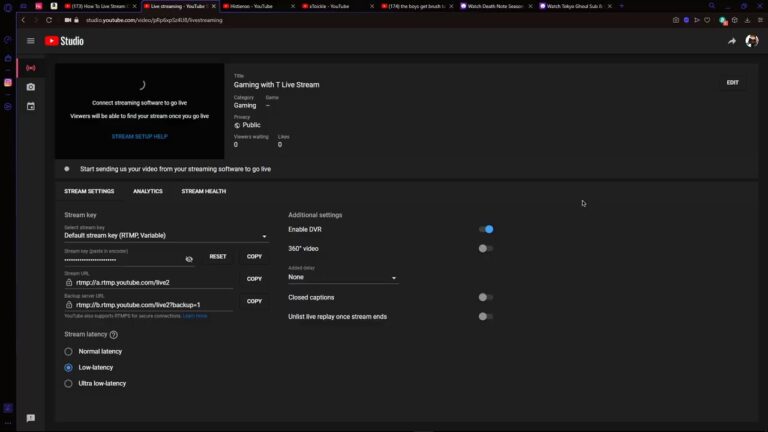
Task: Switch to Watch Tokyo Ghoul browser tab
Action: (x=574, y=6)
